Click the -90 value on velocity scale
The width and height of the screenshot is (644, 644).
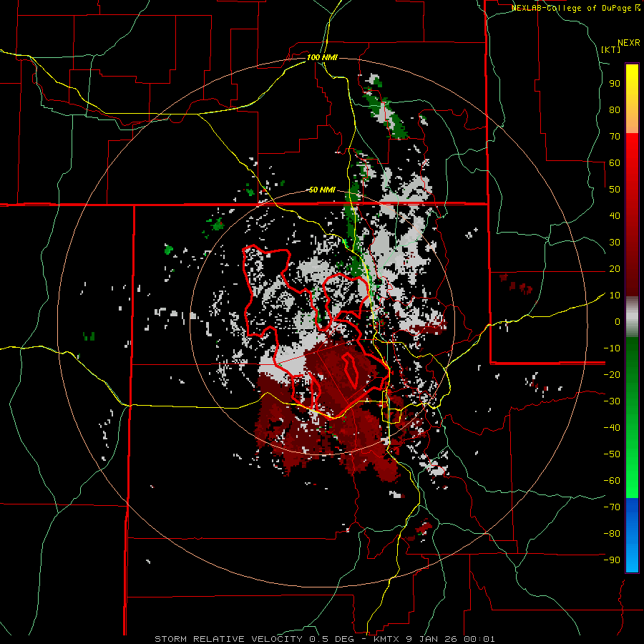coord(612,560)
